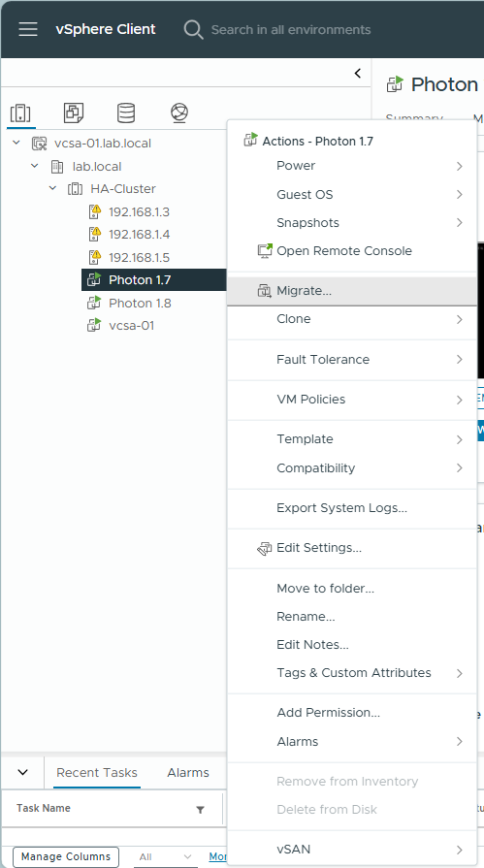The height and width of the screenshot is (868, 484).
Task: Collapse the HA-Cluster node
Action: point(52,188)
